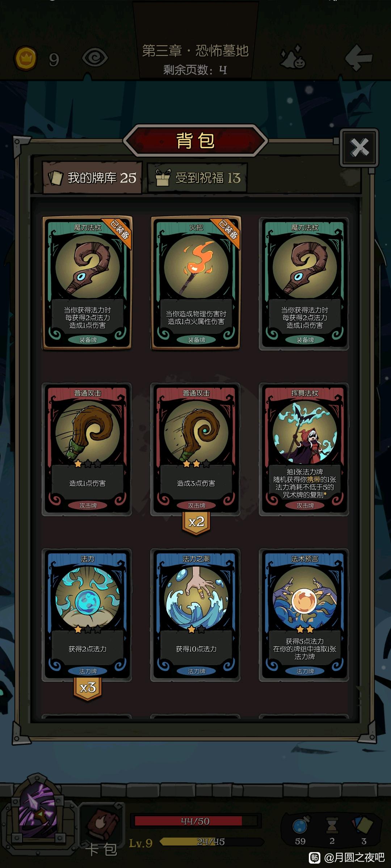Tap the 法力之潮 mana card
The image size is (391, 868).
click(196, 615)
